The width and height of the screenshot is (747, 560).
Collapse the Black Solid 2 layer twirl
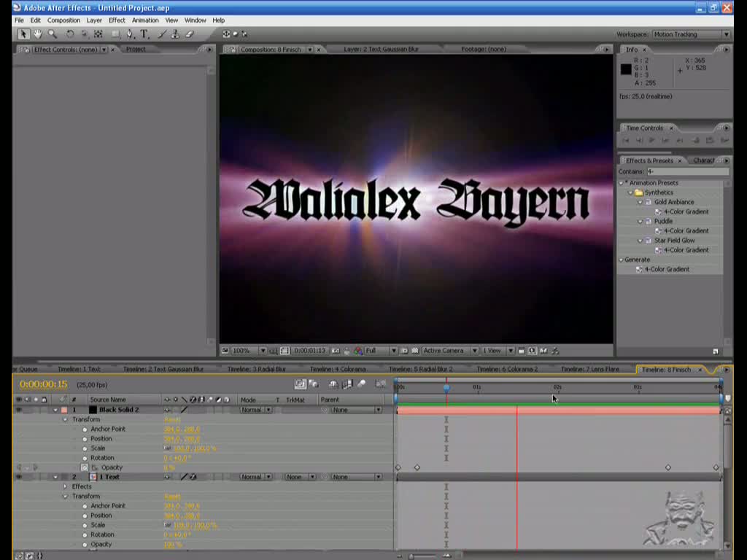click(55, 410)
